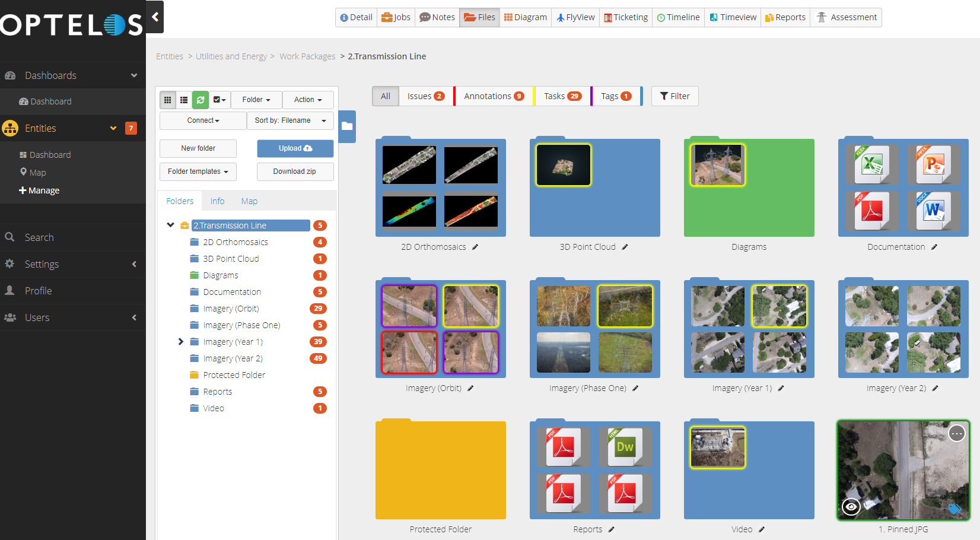
Task: Open the FlyView tab
Action: 575,17
